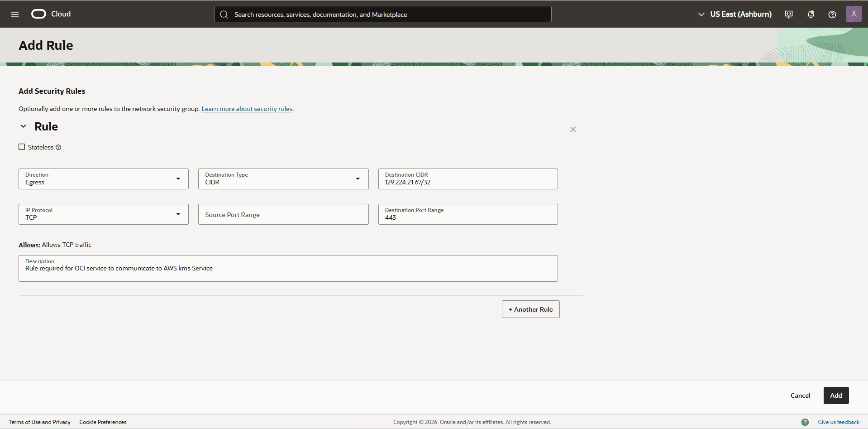Click the search magnifier icon
The height and width of the screenshot is (429, 868).
[224, 14]
